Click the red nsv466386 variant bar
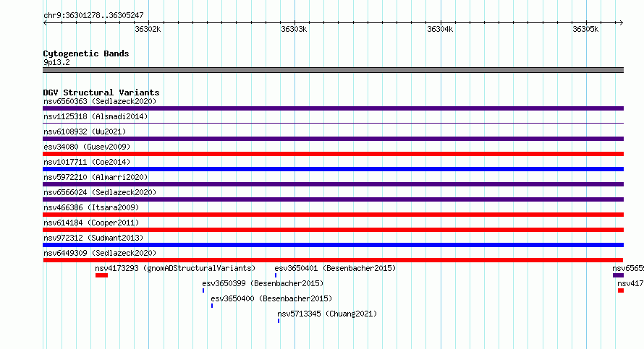The image size is (644, 349). coord(333,215)
